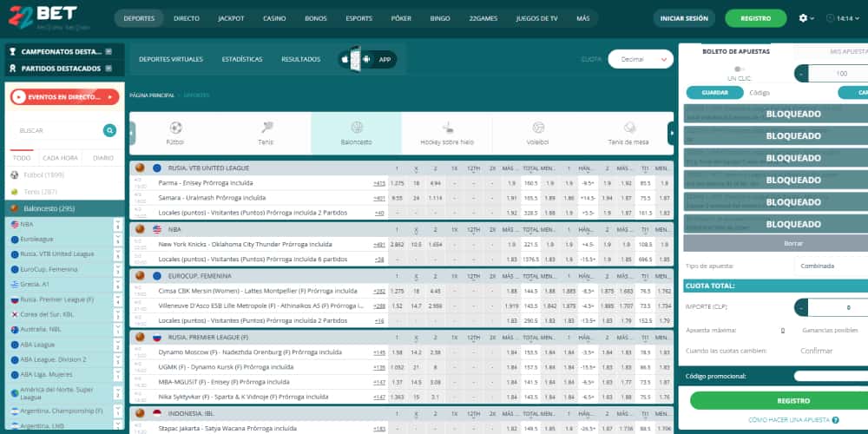This screenshot has width=868, height=434.
Task: Open the Estadísticas link
Action: [x=242, y=59]
